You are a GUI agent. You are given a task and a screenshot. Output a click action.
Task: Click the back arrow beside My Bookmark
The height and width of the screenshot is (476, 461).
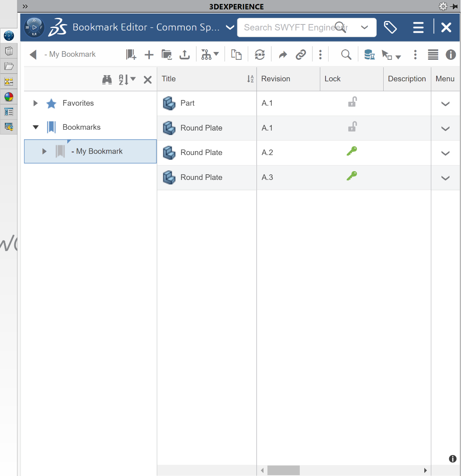click(33, 55)
